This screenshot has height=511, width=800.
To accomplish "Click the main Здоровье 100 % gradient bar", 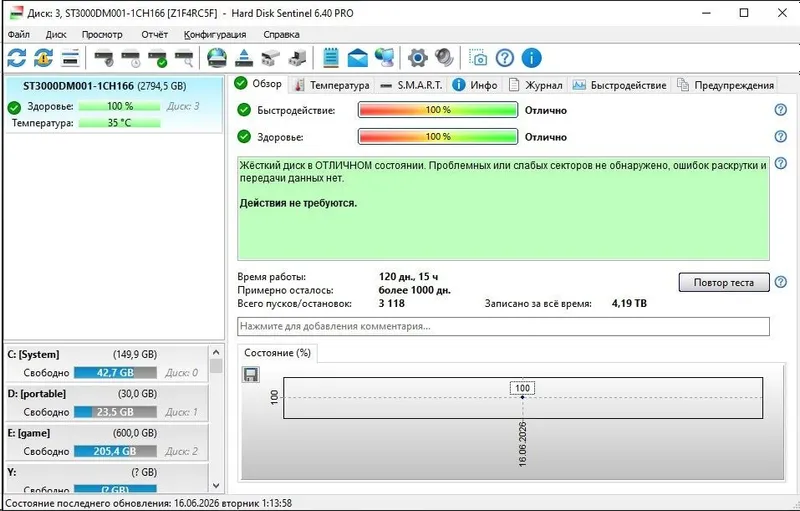I will 438,137.
